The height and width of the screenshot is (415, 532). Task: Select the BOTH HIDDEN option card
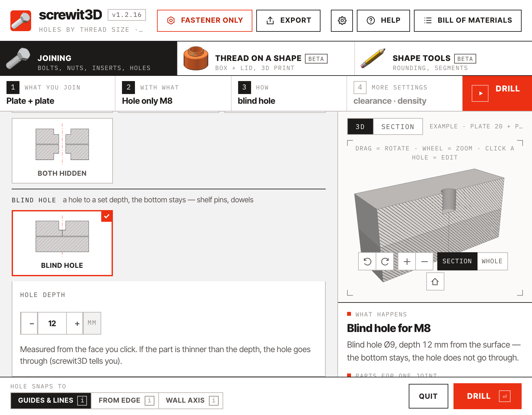(62, 151)
